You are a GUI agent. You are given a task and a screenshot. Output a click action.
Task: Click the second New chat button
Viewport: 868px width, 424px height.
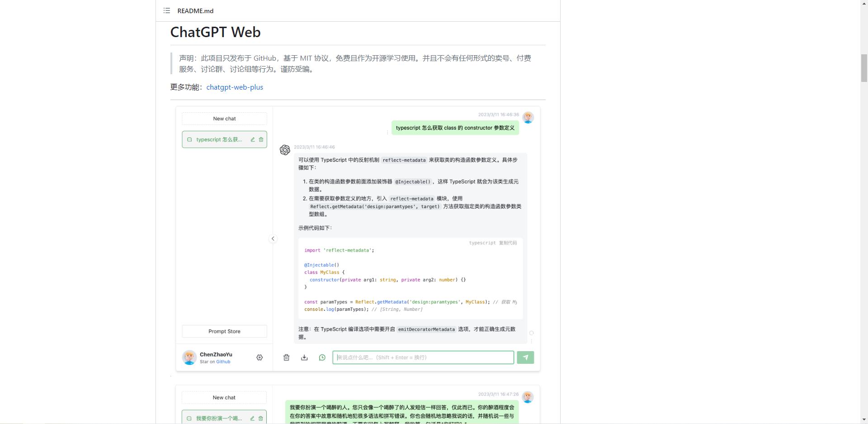pyautogui.click(x=224, y=397)
